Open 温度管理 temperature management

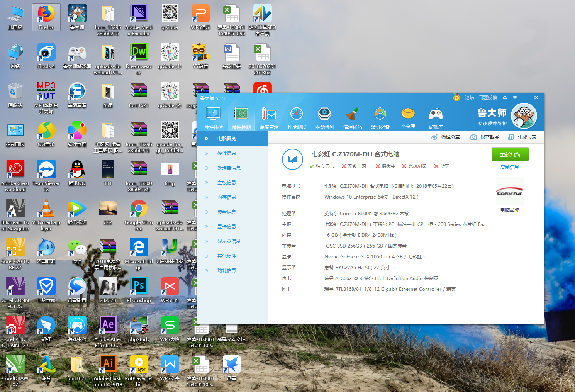click(269, 118)
